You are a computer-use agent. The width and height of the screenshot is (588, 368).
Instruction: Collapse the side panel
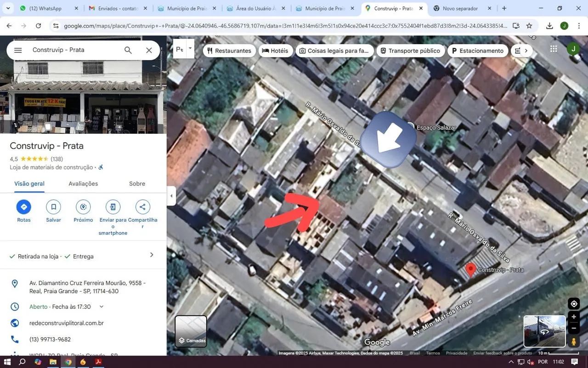[x=171, y=195]
